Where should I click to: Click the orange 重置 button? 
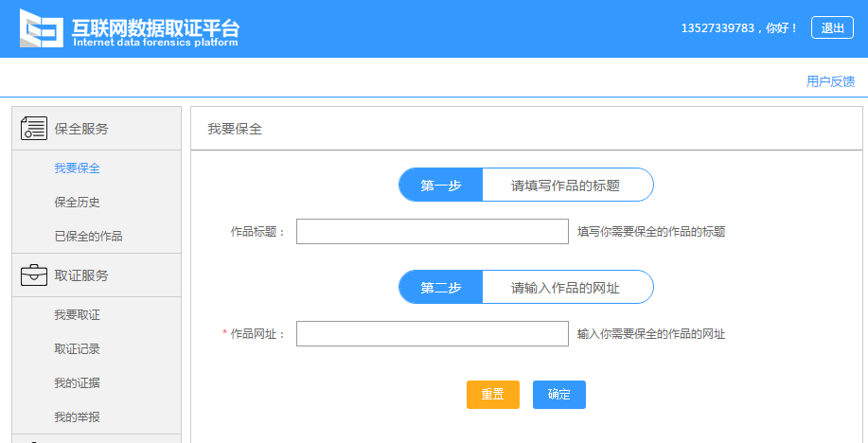(492, 395)
